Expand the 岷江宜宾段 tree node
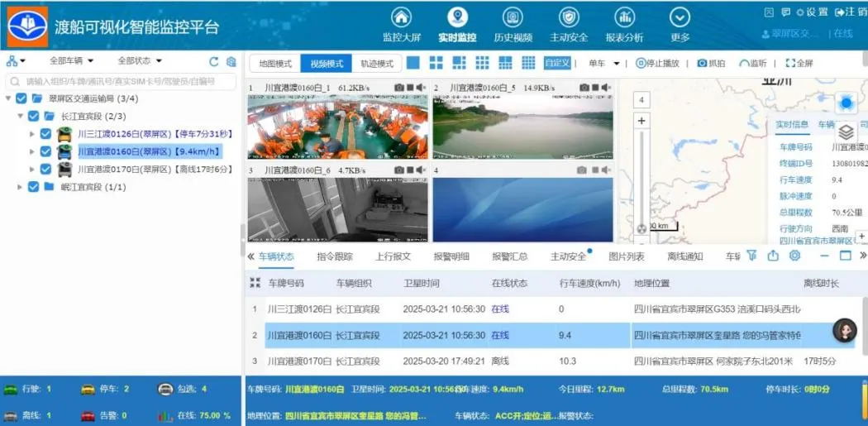868x426 pixels. pyautogui.click(x=21, y=187)
